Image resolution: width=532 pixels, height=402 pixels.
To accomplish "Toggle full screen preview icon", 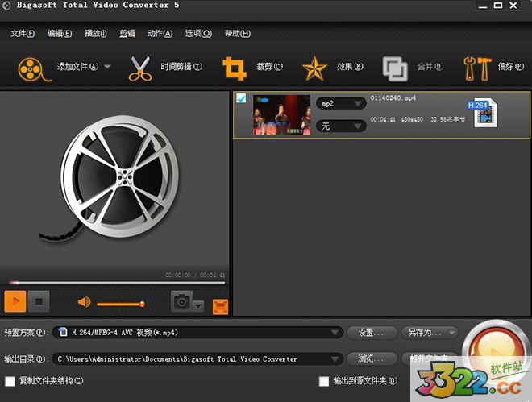I will [x=220, y=306].
